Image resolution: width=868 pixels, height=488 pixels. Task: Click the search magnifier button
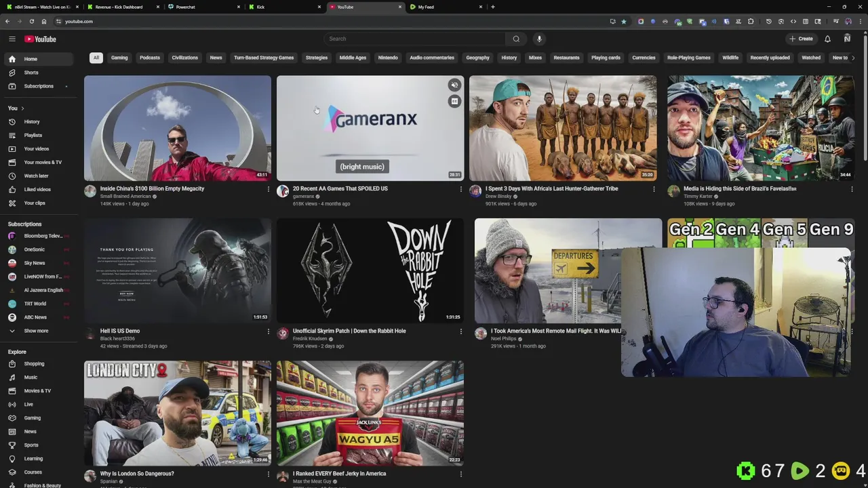pos(516,39)
